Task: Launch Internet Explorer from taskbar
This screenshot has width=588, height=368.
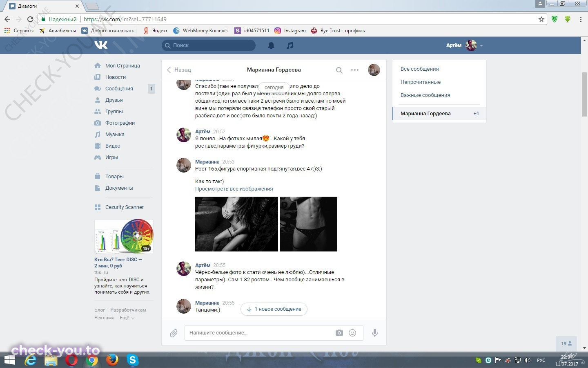Action: pos(31,360)
